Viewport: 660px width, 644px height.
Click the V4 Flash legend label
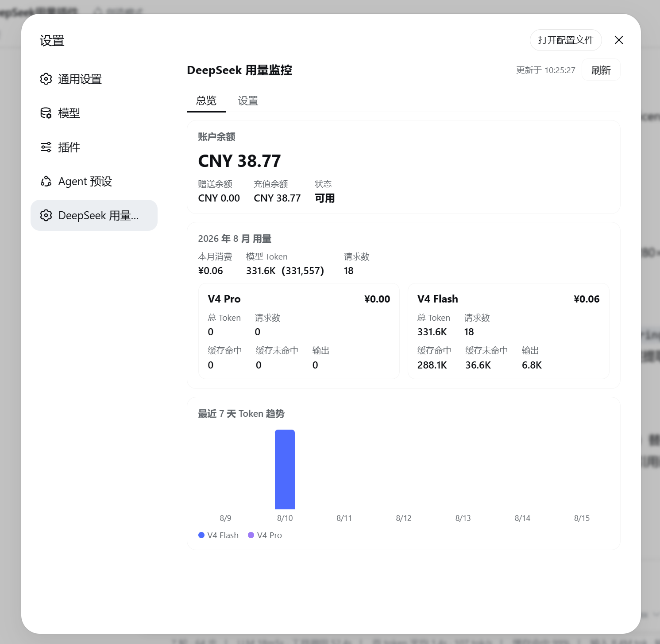click(x=223, y=535)
